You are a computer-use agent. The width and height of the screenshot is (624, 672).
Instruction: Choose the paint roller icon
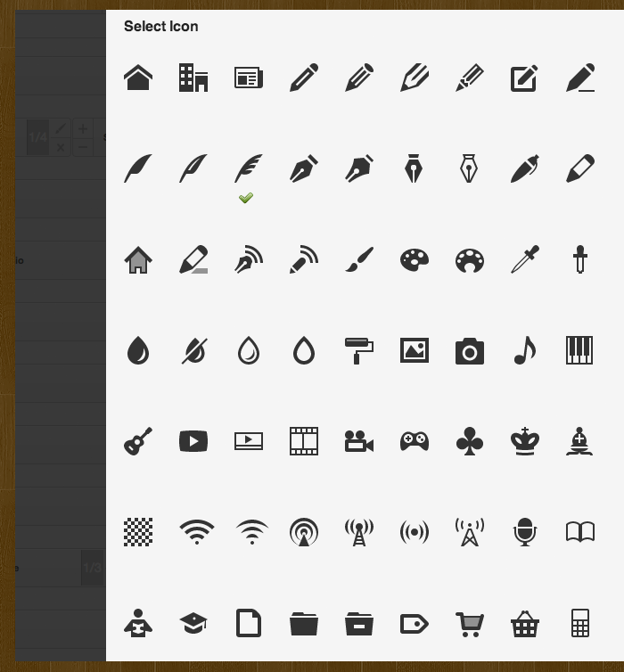pyautogui.click(x=359, y=351)
